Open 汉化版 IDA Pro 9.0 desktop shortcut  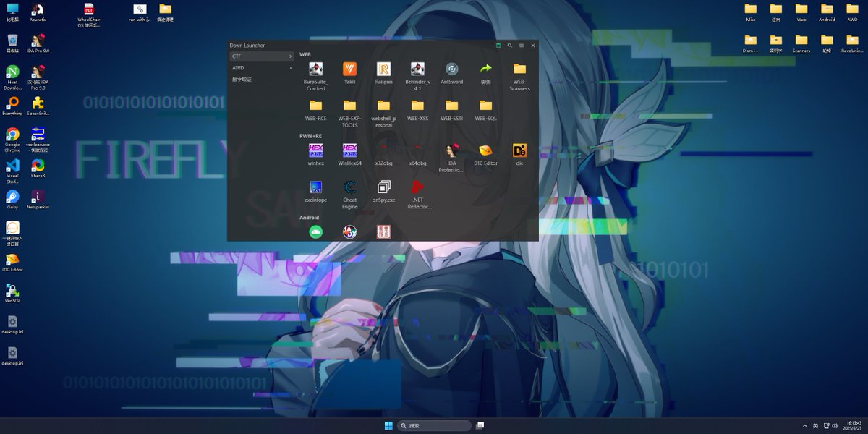click(38, 77)
